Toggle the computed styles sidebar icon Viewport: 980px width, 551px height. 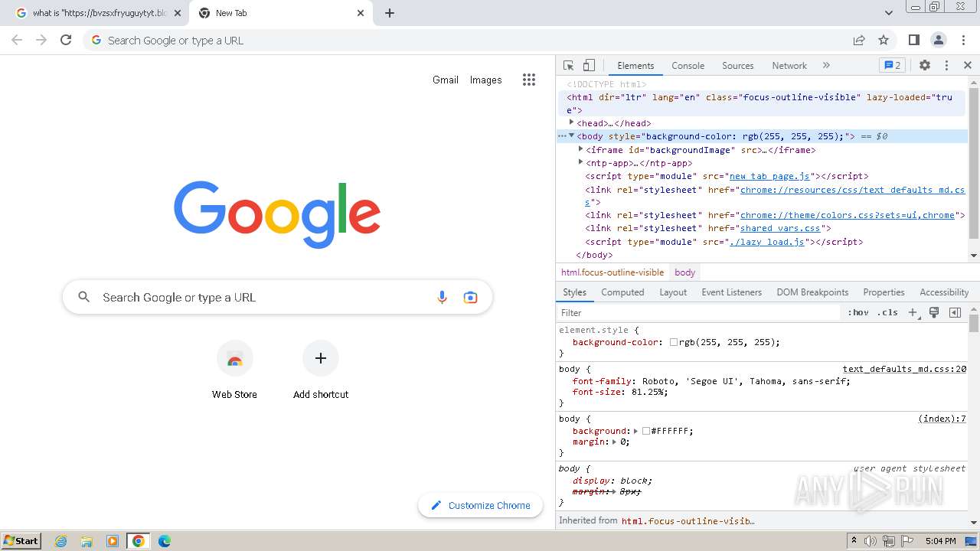(x=955, y=312)
